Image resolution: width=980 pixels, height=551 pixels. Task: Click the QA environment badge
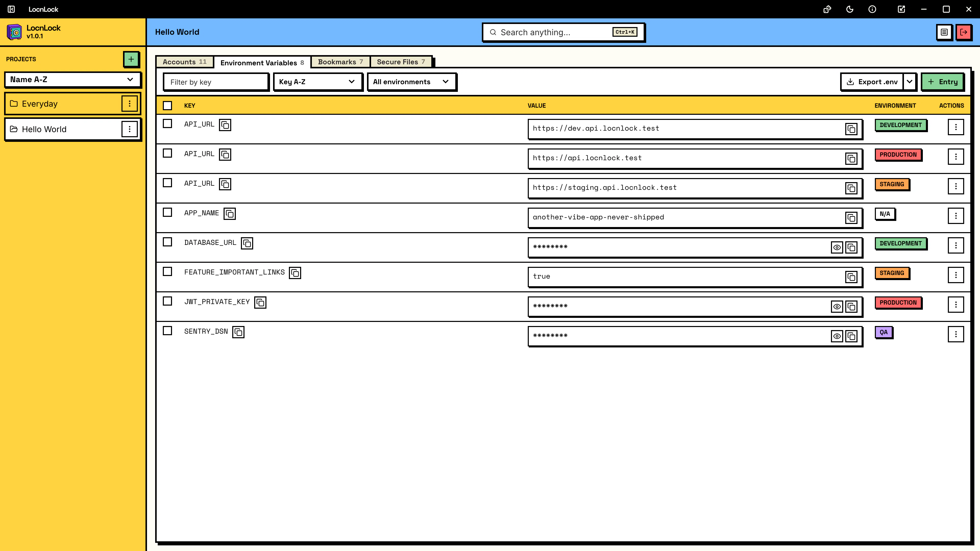(x=883, y=332)
